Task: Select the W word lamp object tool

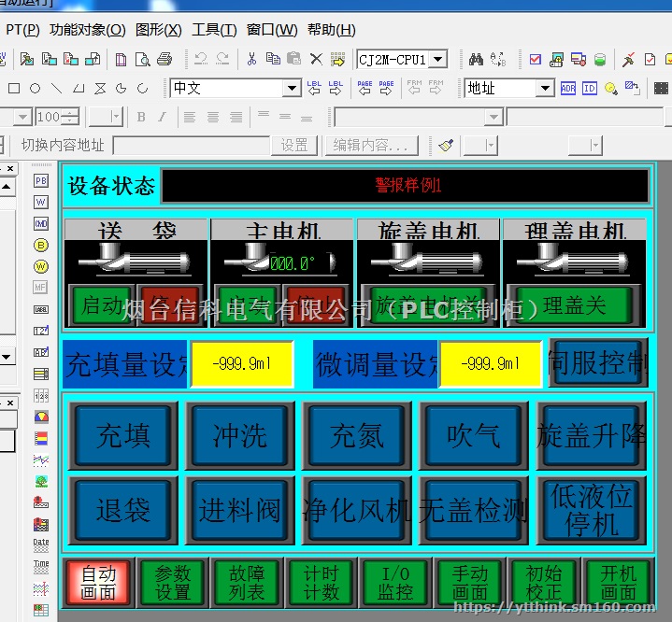Action: click(41, 266)
